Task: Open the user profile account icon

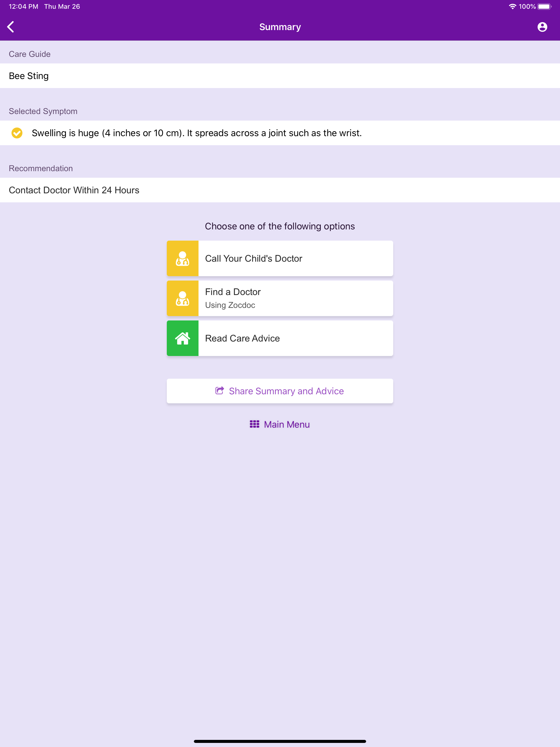Action: tap(542, 27)
